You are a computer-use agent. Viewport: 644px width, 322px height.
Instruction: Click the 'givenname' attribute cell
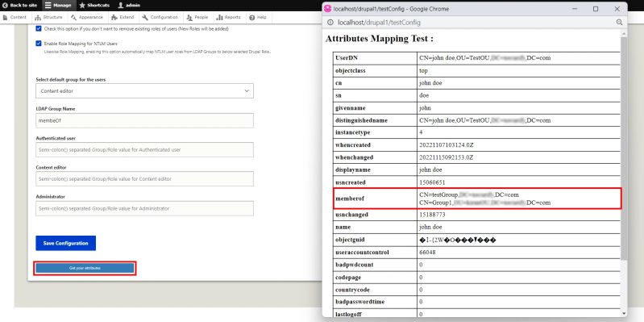[375, 108]
